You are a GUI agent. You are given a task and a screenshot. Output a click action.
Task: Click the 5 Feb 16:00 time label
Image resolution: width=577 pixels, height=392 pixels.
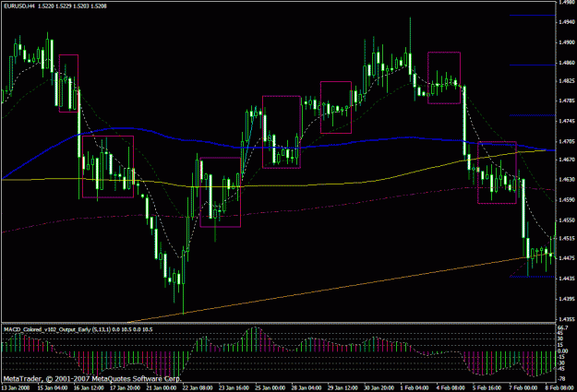487,387
